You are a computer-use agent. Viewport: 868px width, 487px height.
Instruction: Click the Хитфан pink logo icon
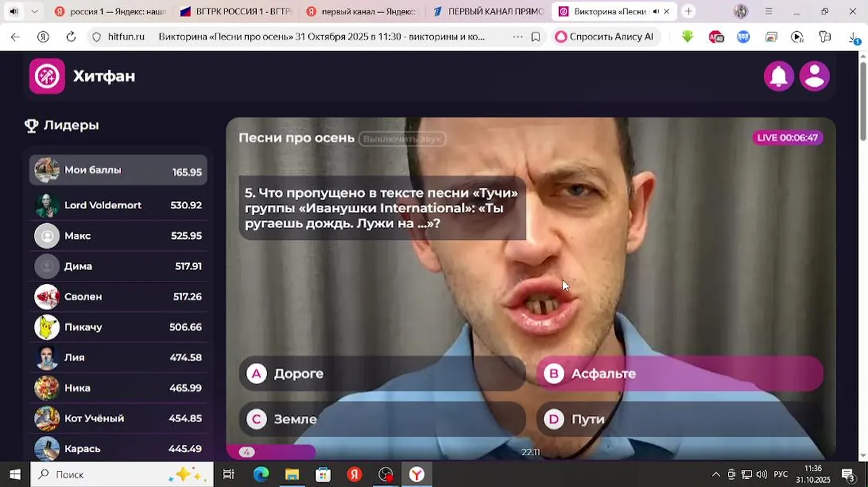(47, 76)
